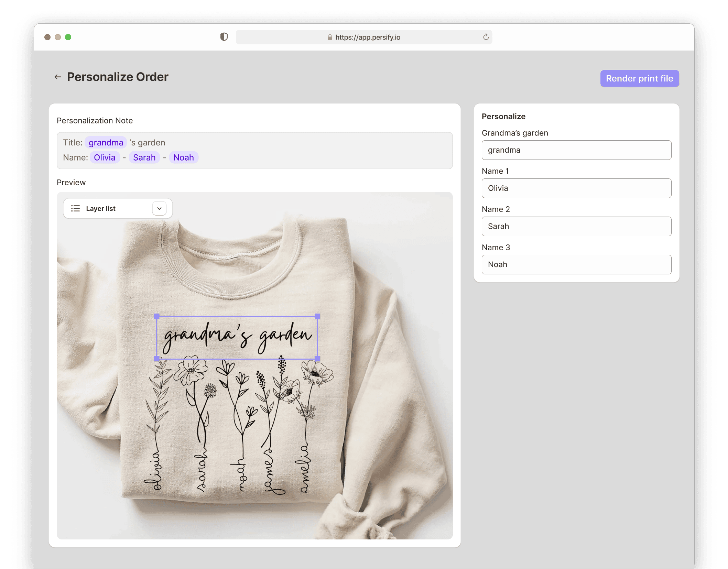The image size is (728, 569).
Task: Click Render print file button
Action: point(639,78)
